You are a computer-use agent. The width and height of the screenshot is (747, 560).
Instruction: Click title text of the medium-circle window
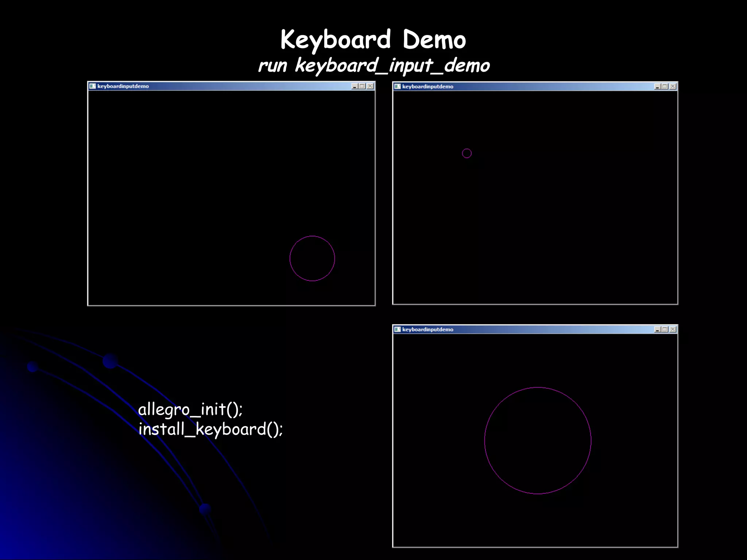123,86
